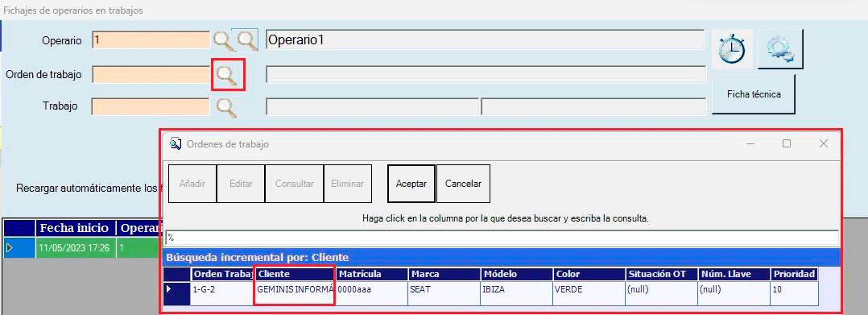Click the IBIZA modelo cell
The height and width of the screenshot is (315, 868).
click(516, 293)
